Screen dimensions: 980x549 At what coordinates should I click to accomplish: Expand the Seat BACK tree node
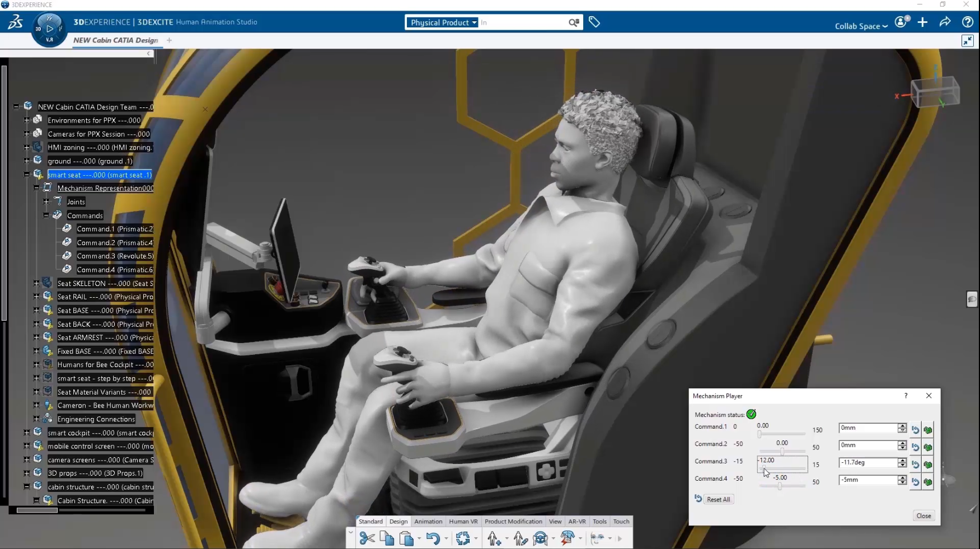point(36,324)
